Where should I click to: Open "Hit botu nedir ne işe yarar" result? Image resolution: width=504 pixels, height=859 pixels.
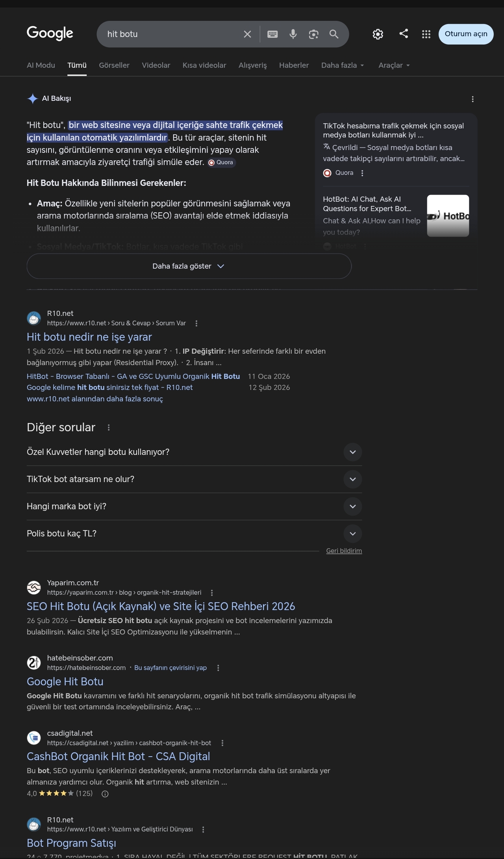point(89,337)
